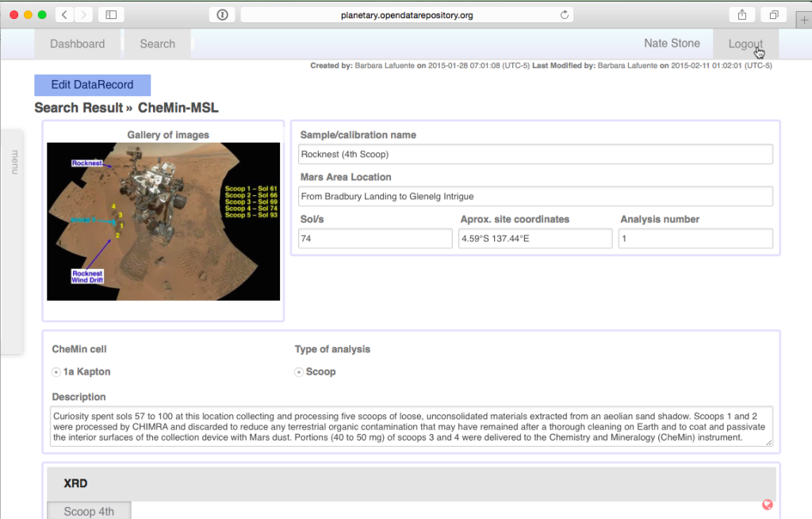Open the browser sidebar icon
This screenshot has height=519, width=812.
(x=110, y=13)
